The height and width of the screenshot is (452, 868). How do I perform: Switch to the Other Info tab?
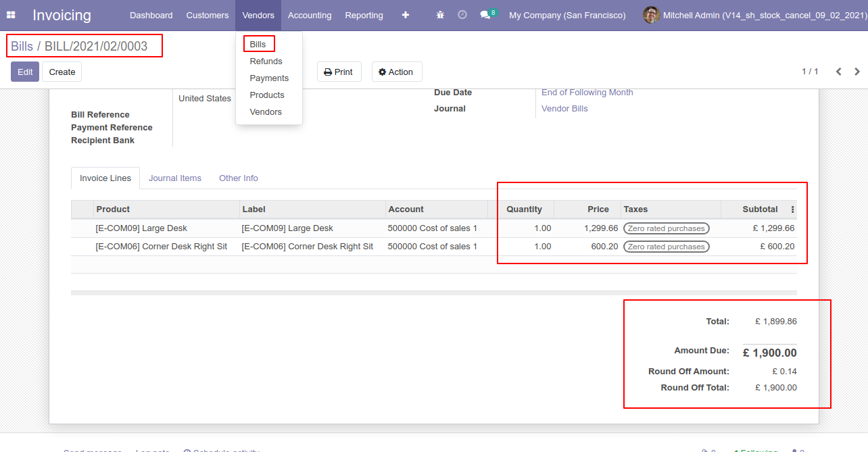tap(239, 178)
